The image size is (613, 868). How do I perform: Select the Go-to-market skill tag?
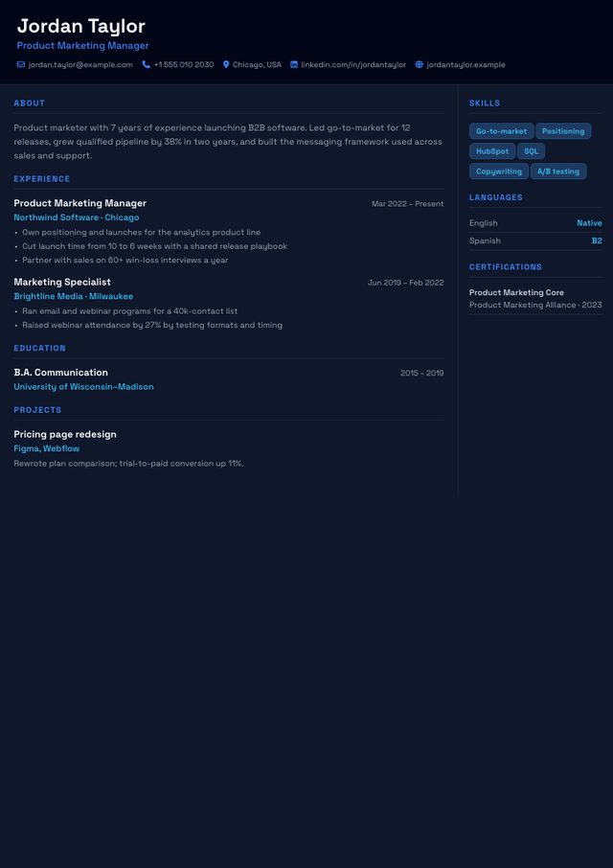click(501, 131)
